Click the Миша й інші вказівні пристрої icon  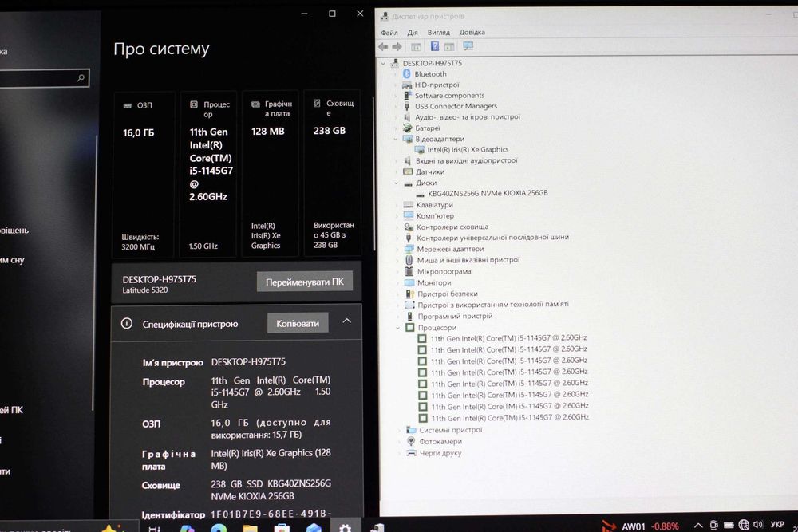point(409,260)
